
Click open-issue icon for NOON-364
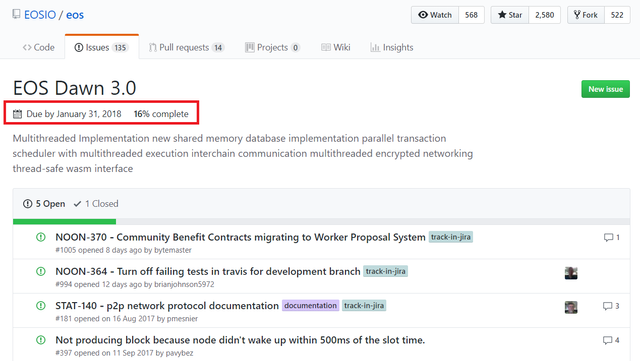[x=41, y=272]
